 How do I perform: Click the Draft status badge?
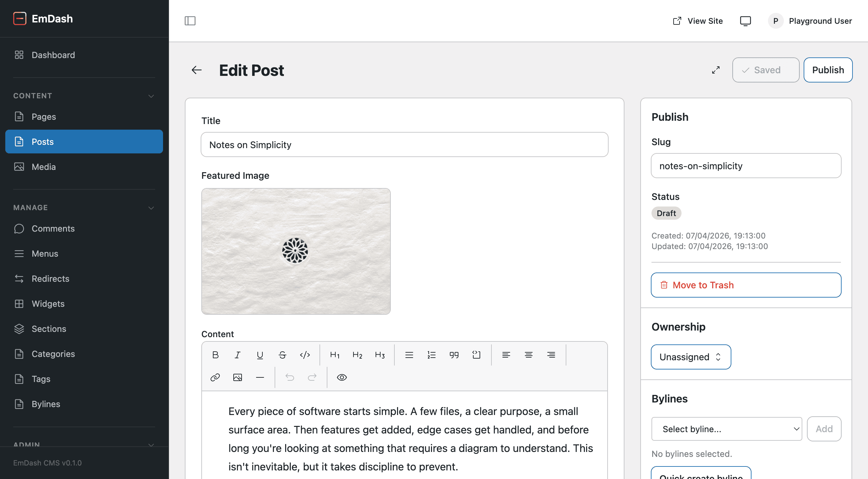tap(666, 213)
